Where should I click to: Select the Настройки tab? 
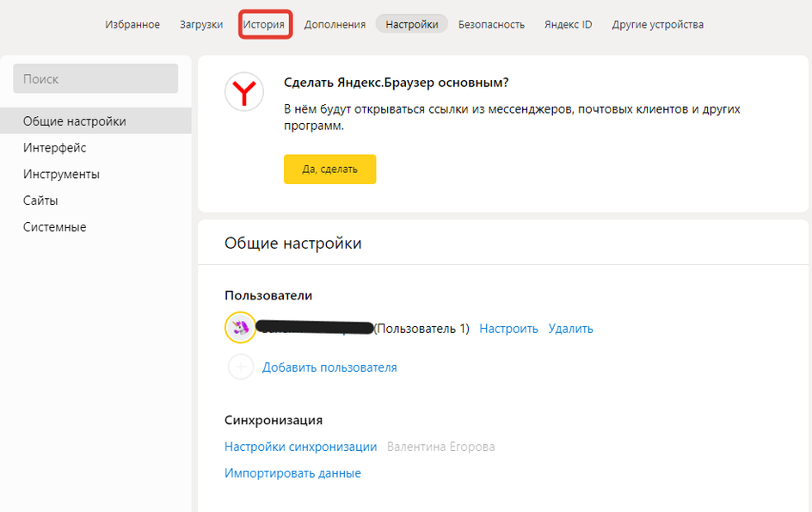[x=412, y=24]
